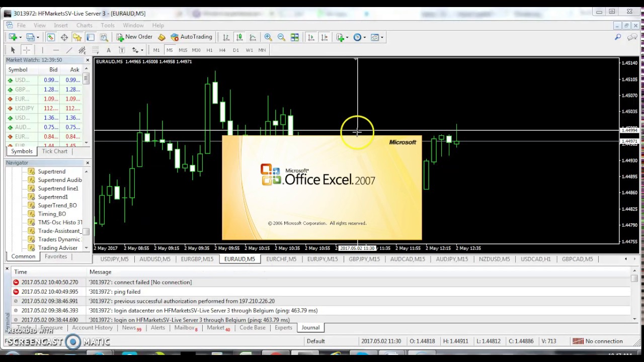Switch chart timeframe to D1

click(236, 50)
